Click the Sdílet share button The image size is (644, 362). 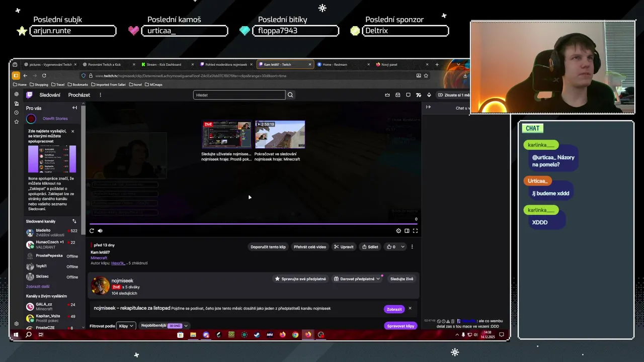pyautogui.click(x=370, y=247)
